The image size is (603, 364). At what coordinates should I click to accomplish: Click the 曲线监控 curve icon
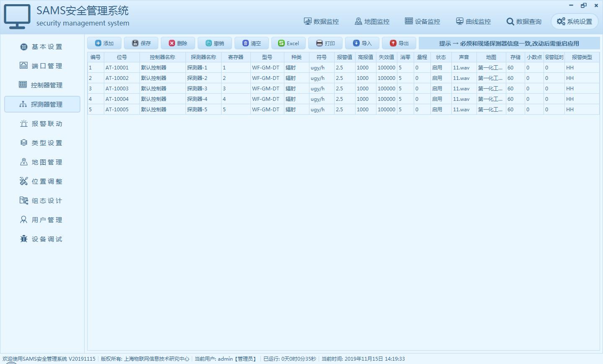tap(460, 21)
